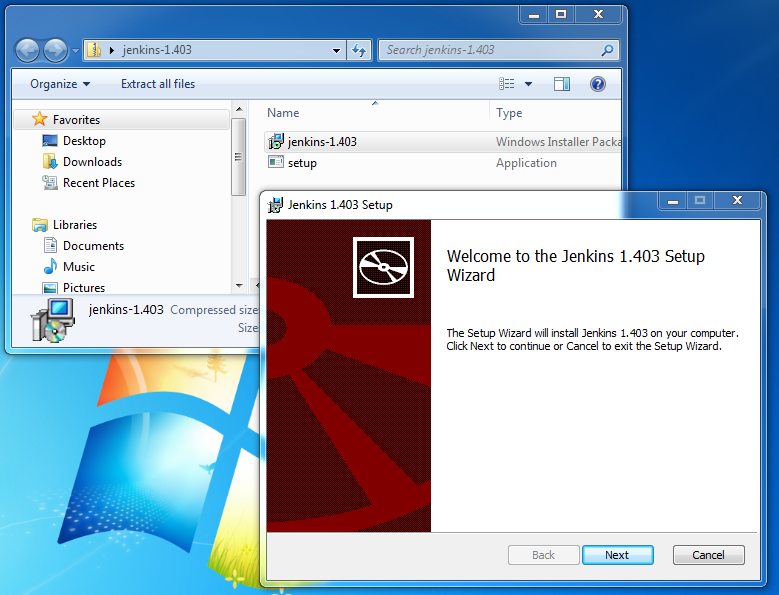Open Desktop in the navigation pane

[x=84, y=141]
